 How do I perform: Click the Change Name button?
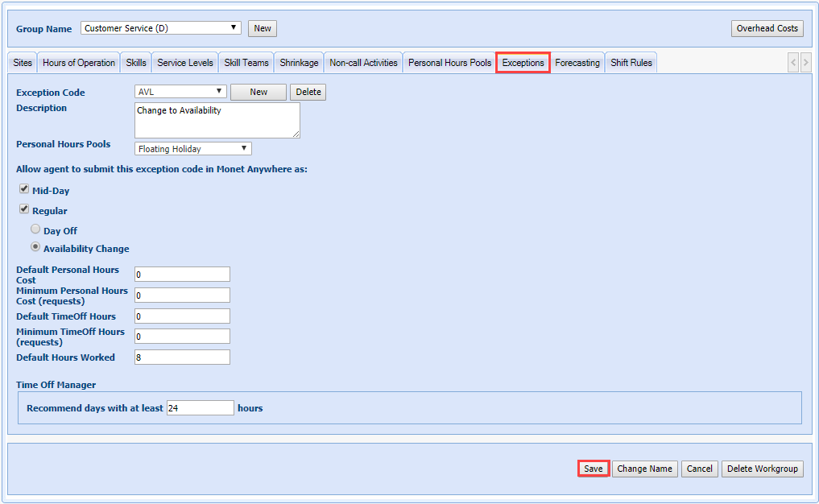pos(644,469)
